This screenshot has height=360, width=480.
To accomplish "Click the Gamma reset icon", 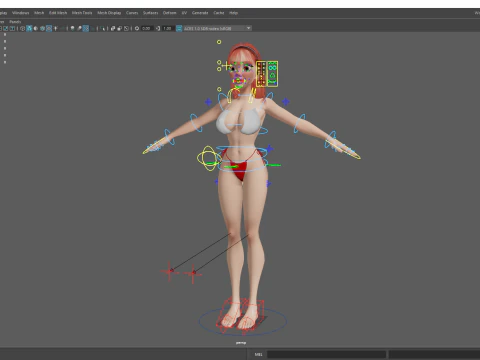I will (x=158, y=28).
